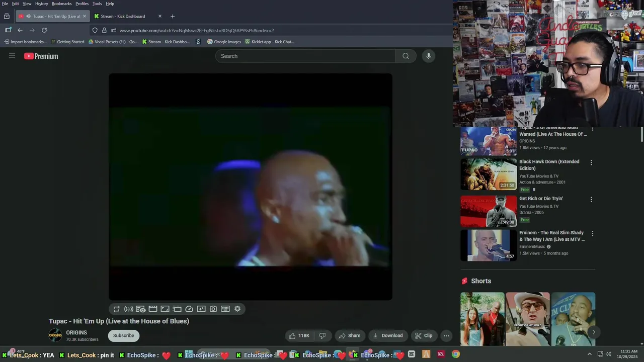Image resolution: width=644 pixels, height=362 pixels.
Task: Dislike the video with thumbs-down
Action: (x=323, y=336)
